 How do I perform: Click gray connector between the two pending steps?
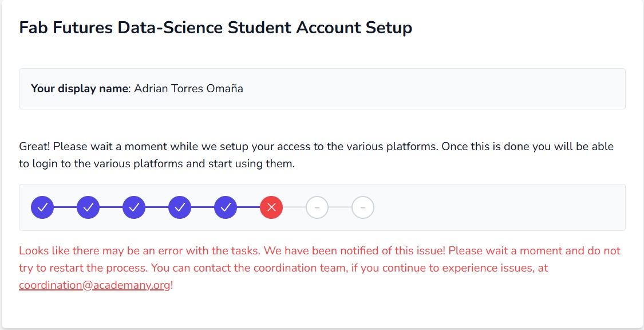pos(340,207)
